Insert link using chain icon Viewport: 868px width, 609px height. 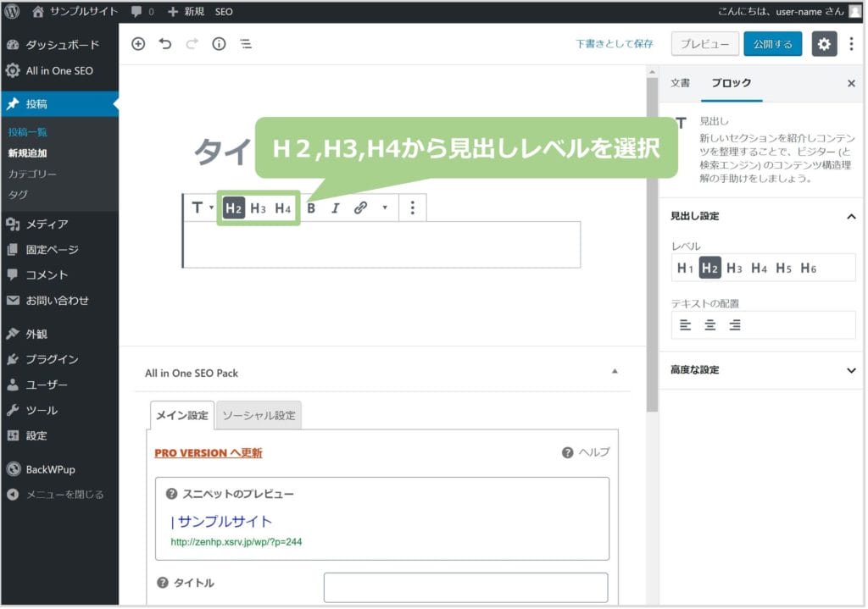click(x=360, y=208)
